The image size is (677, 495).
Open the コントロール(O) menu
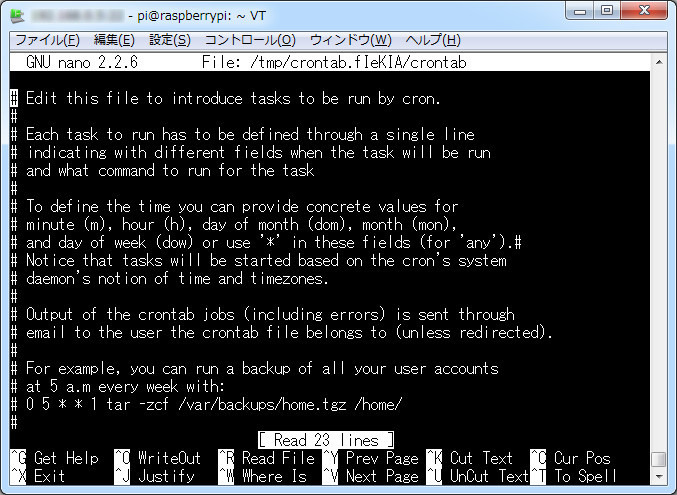point(250,40)
